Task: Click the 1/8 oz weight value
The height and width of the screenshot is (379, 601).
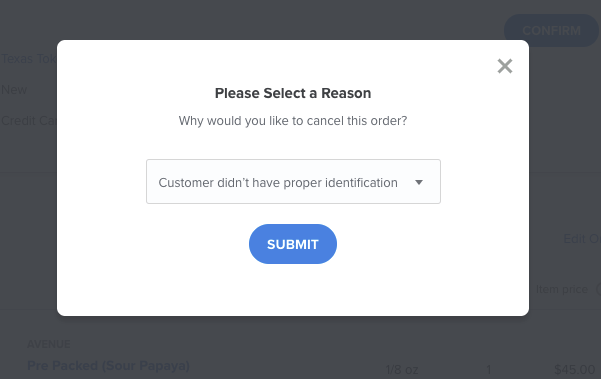Action: pos(402,370)
